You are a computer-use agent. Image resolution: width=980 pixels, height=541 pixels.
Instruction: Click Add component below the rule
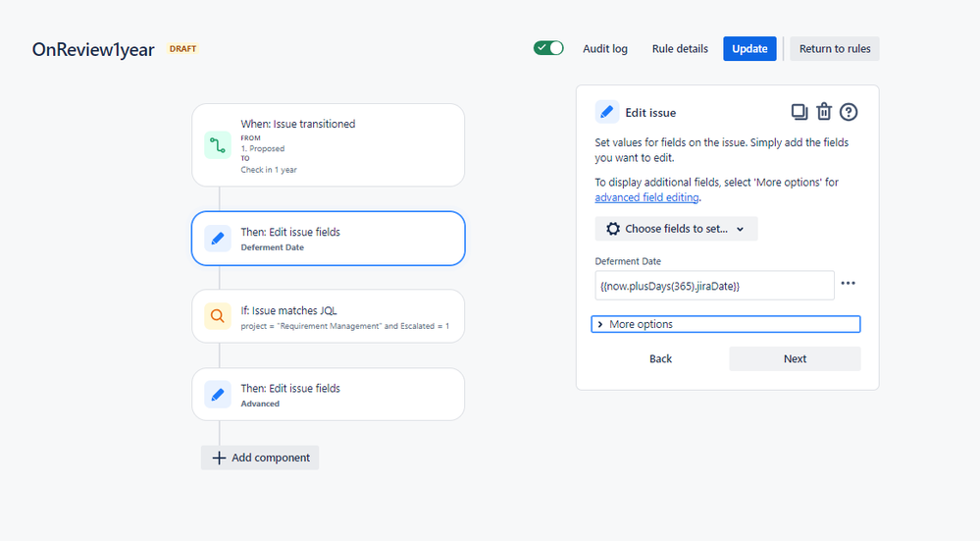click(x=260, y=458)
